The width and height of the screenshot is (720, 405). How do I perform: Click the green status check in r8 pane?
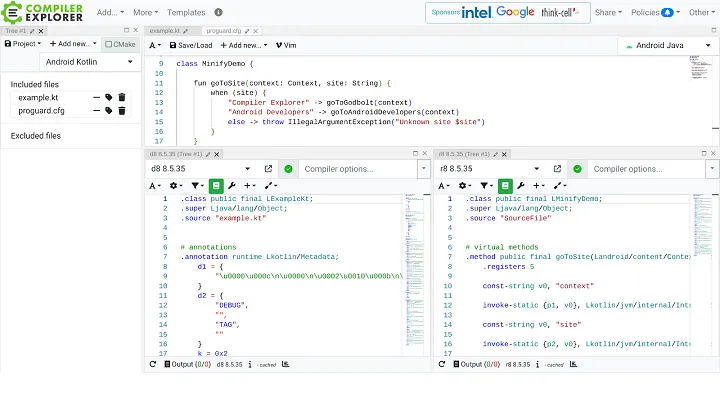[x=574, y=169]
